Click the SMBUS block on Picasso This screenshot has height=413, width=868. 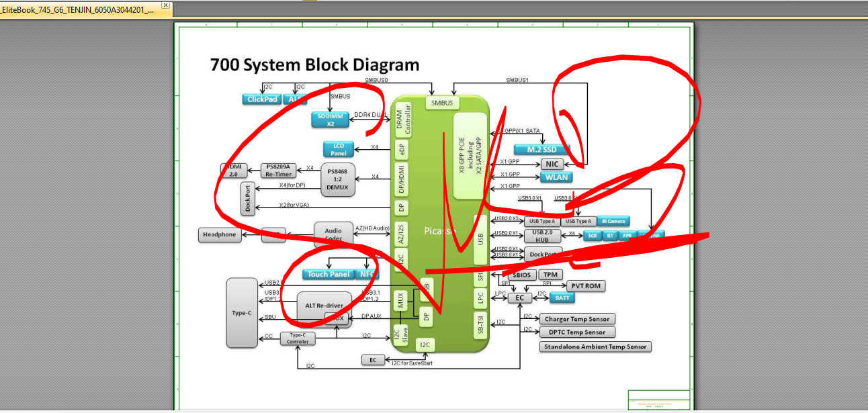tap(443, 103)
